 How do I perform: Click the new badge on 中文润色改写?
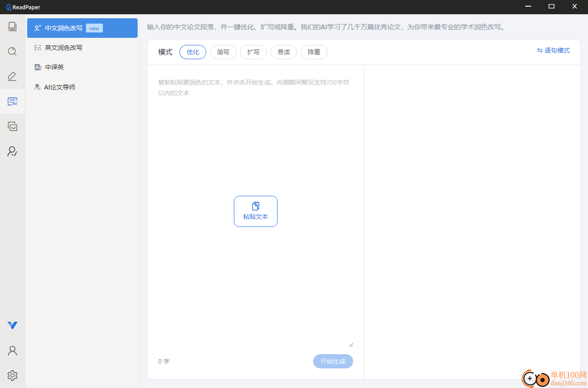[x=94, y=28]
